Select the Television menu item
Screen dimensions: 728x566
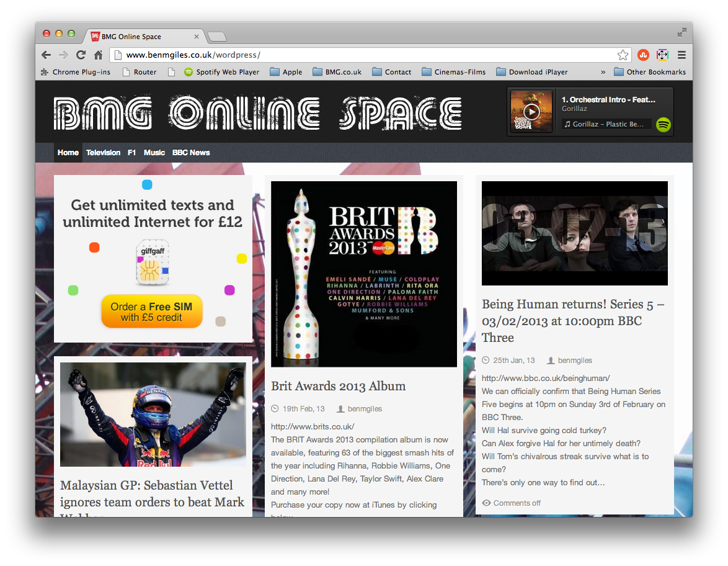(x=103, y=153)
